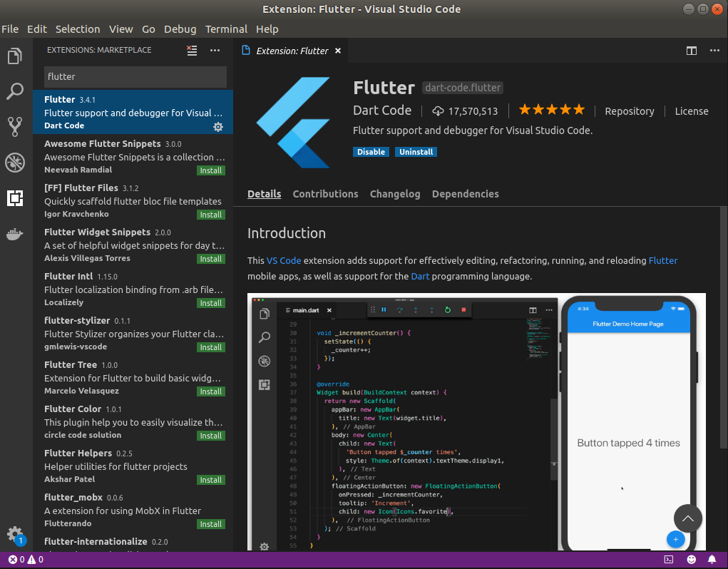Screen dimensions: 728x569
Task: Install Flutter Helpers extension
Action: tap(211, 479)
